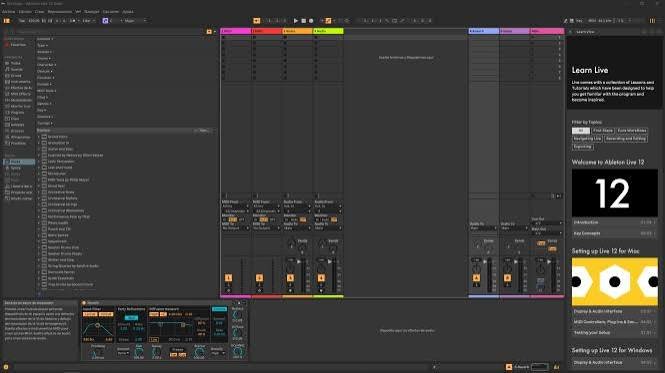
Task: Select the 4 Audio track header
Action: click(x=328, y=31)
